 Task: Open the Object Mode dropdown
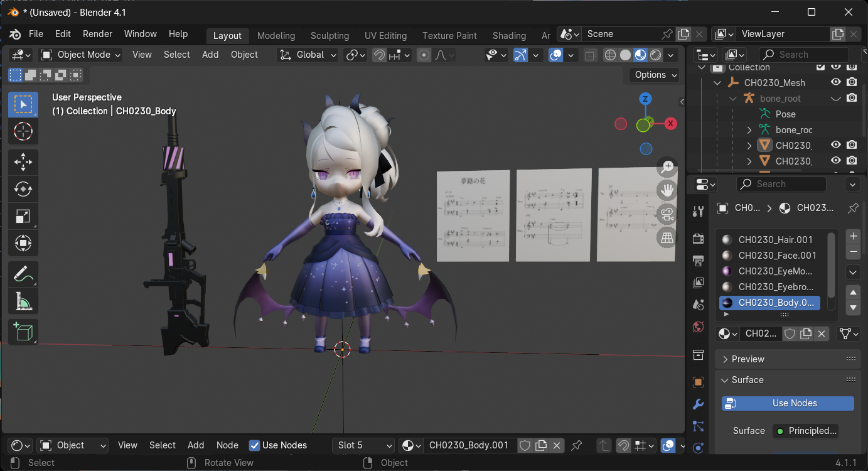(x=80, y=55)
